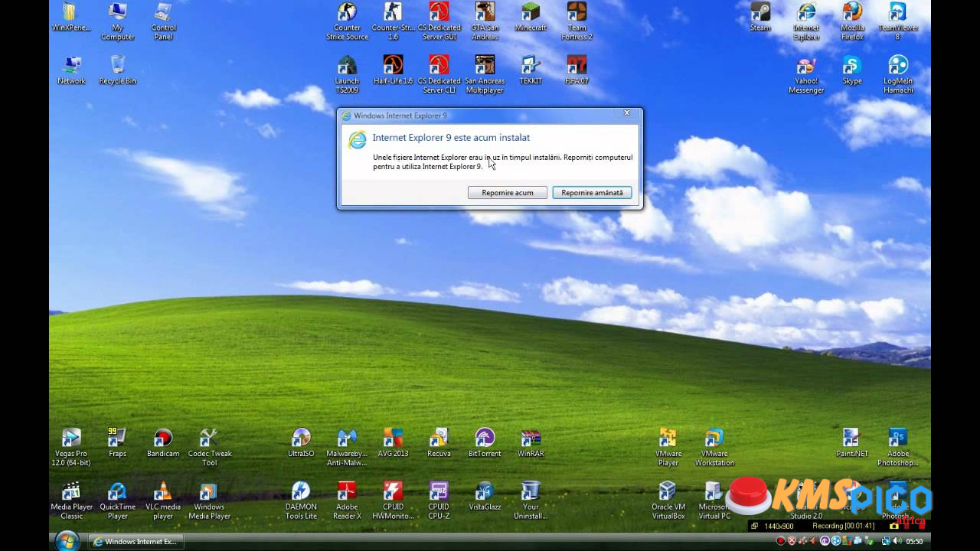Open the Recycle Bin icon
This screenshot has height=551, width=980.
(x=117, y=70)
